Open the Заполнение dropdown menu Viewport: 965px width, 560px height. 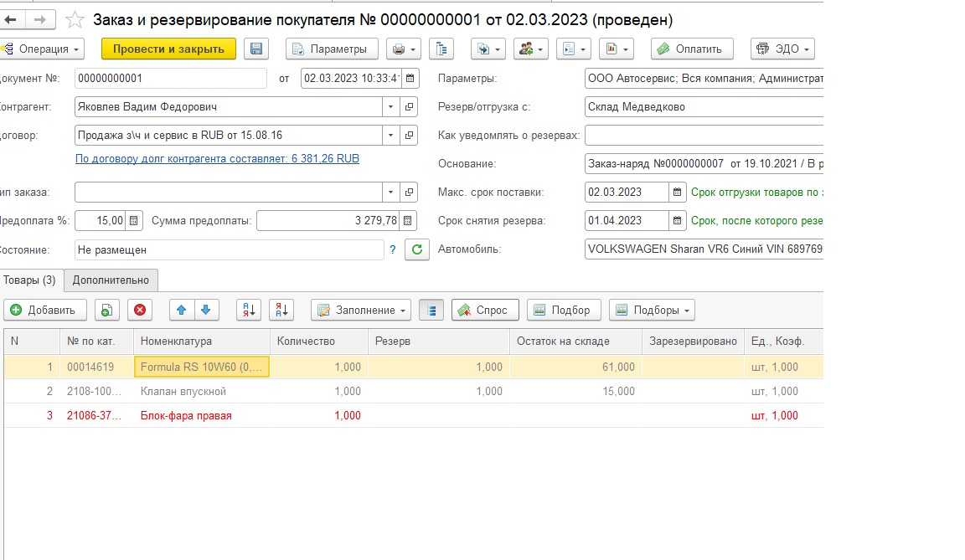click(x=361, y=311)
